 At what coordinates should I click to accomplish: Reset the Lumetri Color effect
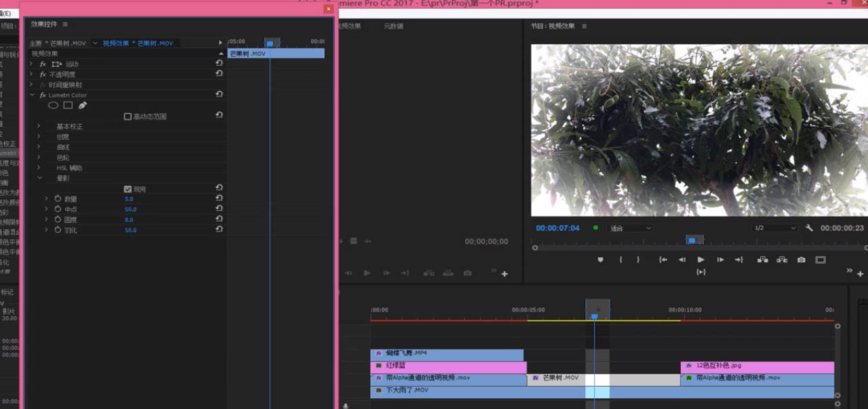coord(219,95)
